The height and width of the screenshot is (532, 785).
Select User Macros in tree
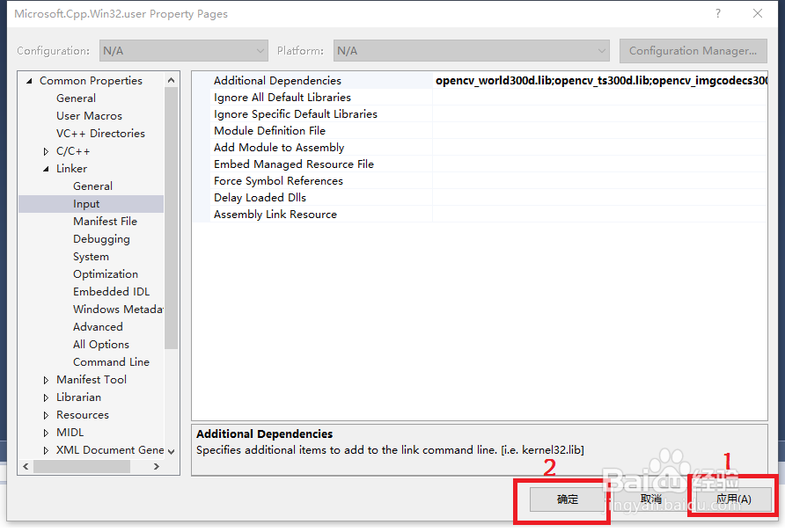(x=89, y=115)
